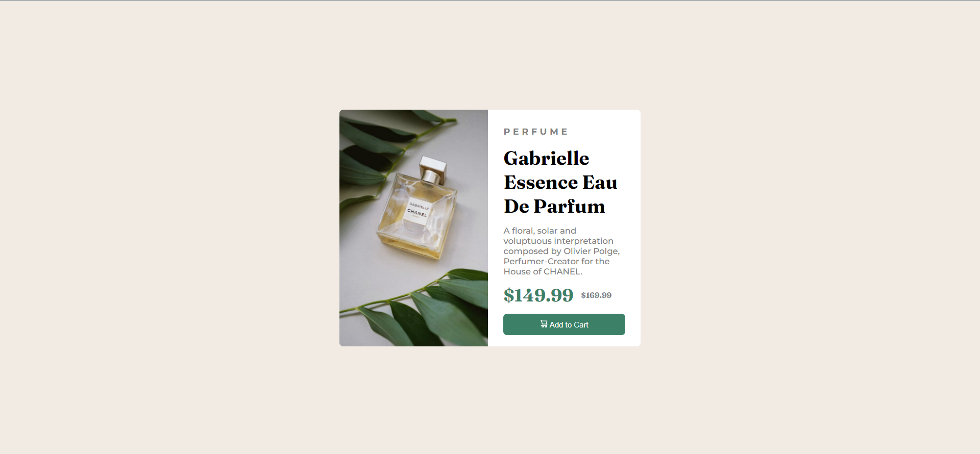Screen dimensions: 980x454
Task: Click the crossed-out $169.99 original price
Action: [596, 295]
